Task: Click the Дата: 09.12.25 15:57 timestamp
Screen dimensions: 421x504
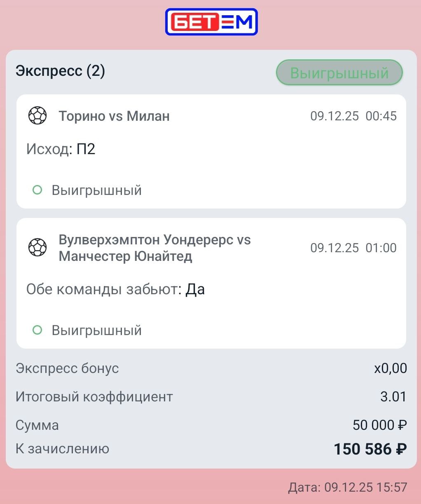Action: tap(347, 488)
